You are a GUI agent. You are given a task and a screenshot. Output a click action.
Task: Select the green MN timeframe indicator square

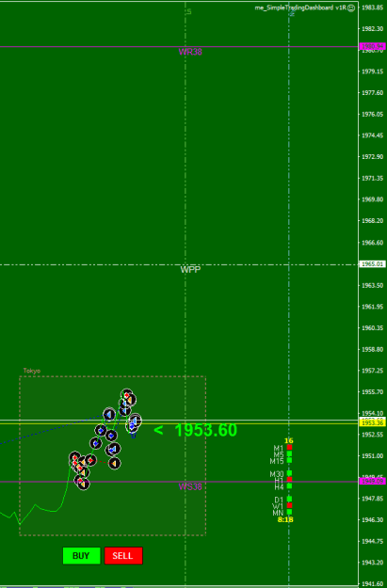coord(289,512)
